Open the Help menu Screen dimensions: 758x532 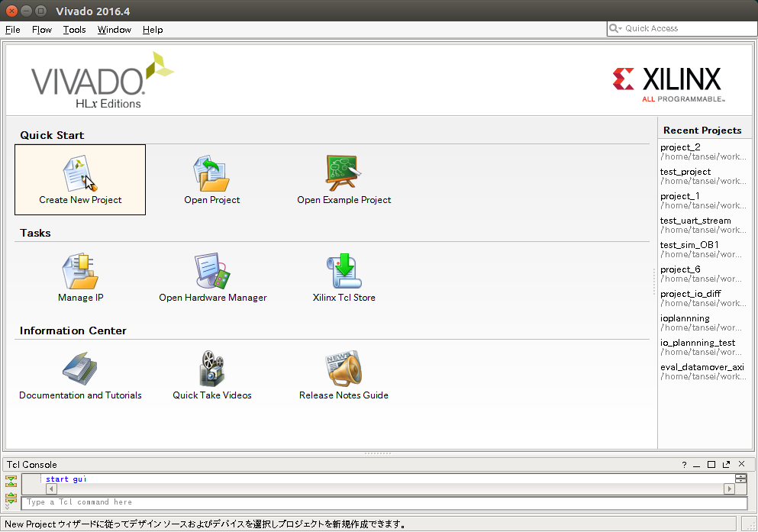(153, 30)
